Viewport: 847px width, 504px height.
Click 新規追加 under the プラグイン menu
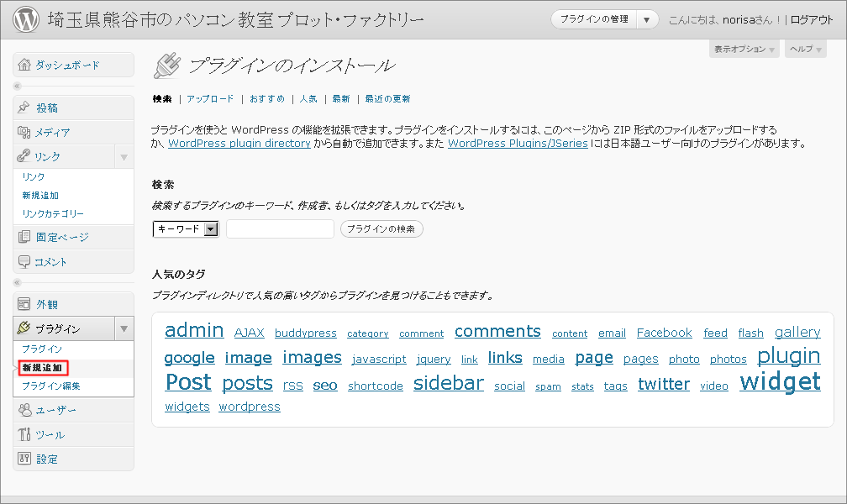tap(43, 368)
